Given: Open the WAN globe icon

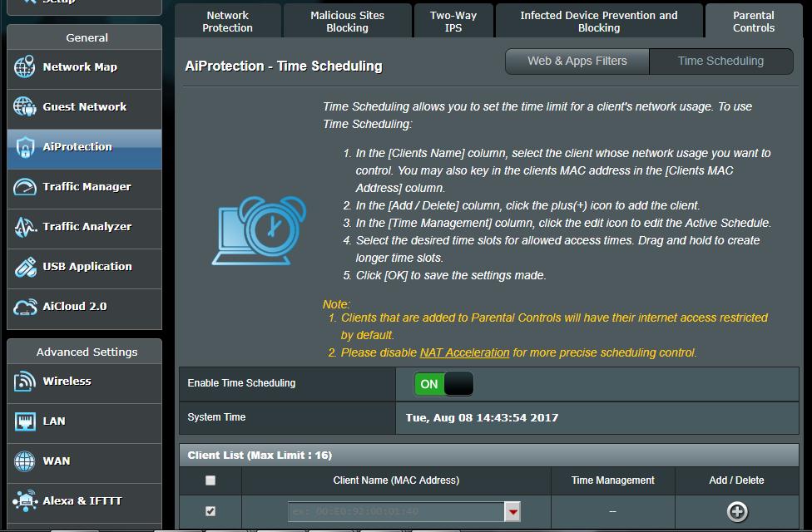Looking at the screenshot, I should tap(24, 461).
